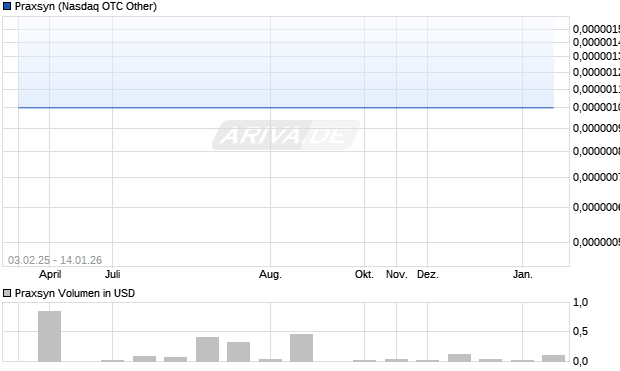Click the 'Praxsyn (Nasdaq OTC Other)' title

click(86, 6)
